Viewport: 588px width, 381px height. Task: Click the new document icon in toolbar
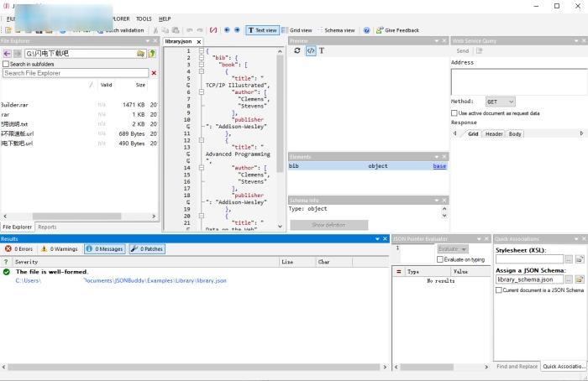(8, 30)
